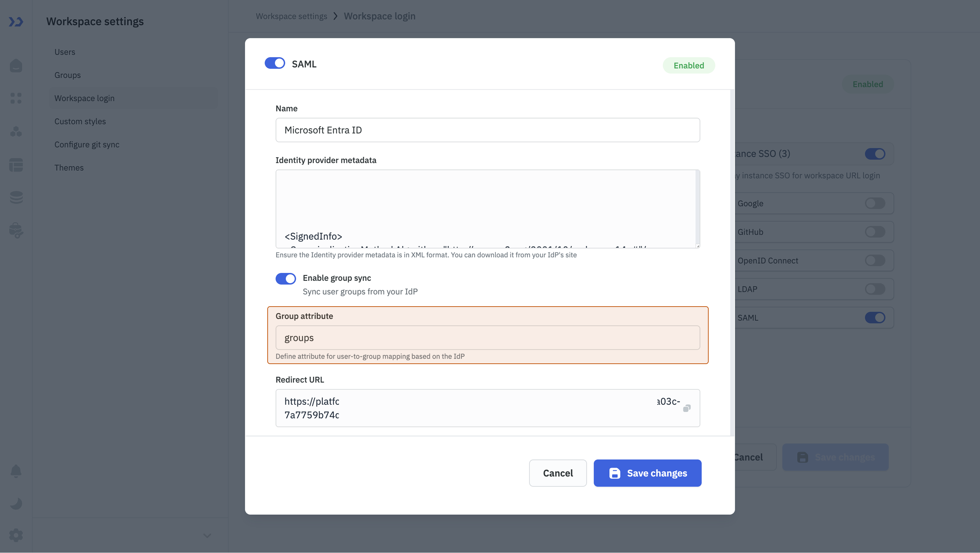The image size is (980, 553).
Task: Open the database icon in the sidebar
Action: (16, 197)
